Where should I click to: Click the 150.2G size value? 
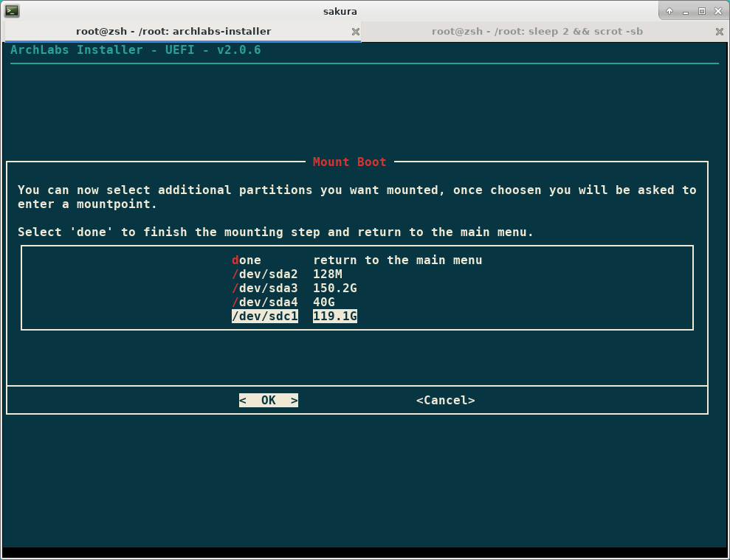click(x=335, y=288)
